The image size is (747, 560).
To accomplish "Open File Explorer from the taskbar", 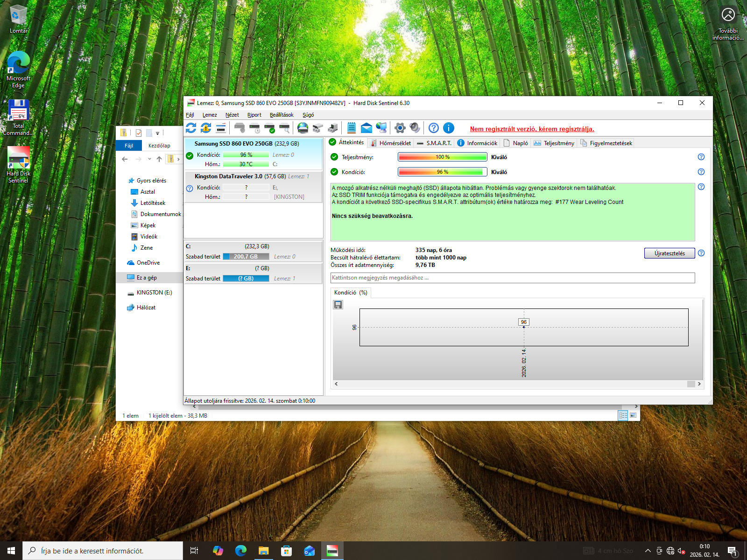I will click(x=264, y=551).
